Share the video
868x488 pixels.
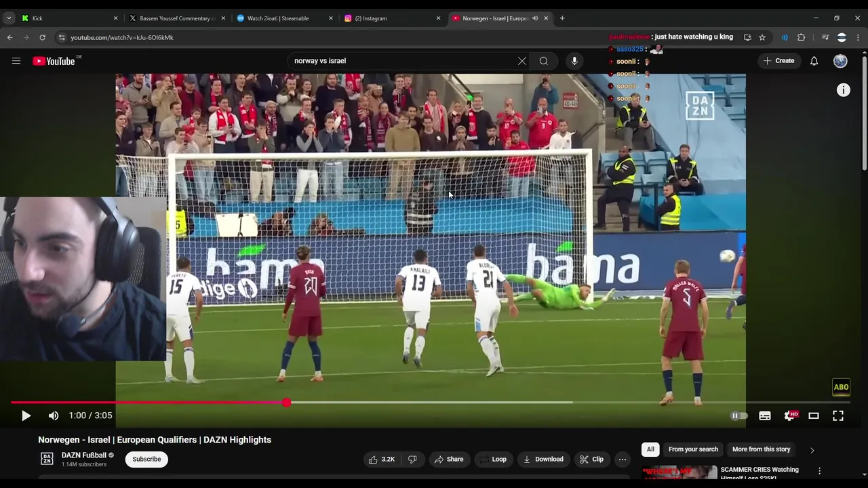click(449, 459)
